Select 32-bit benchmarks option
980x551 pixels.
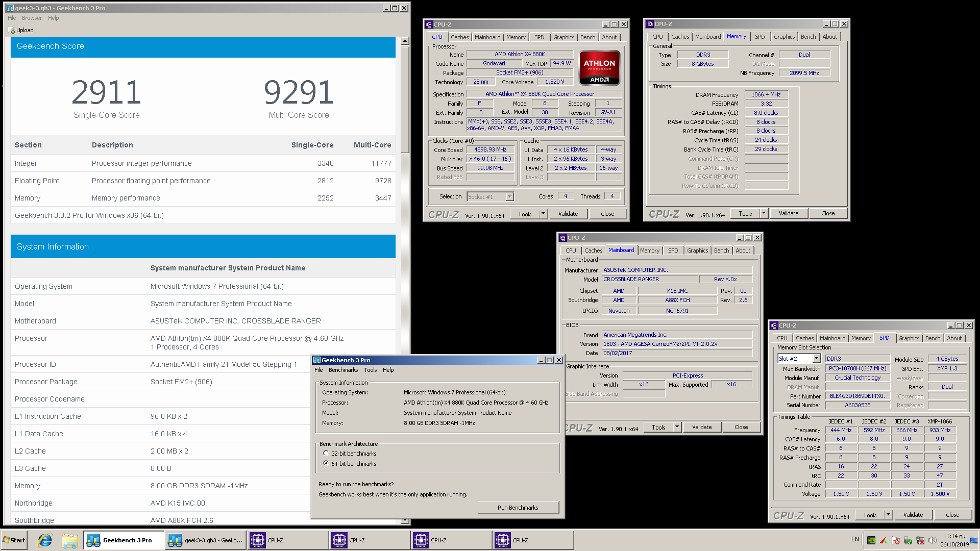[326, 454]
